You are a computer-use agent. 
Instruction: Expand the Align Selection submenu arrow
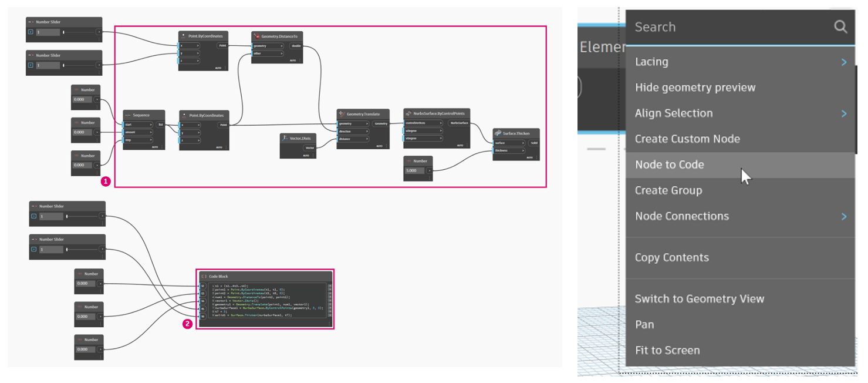(844, 113)
